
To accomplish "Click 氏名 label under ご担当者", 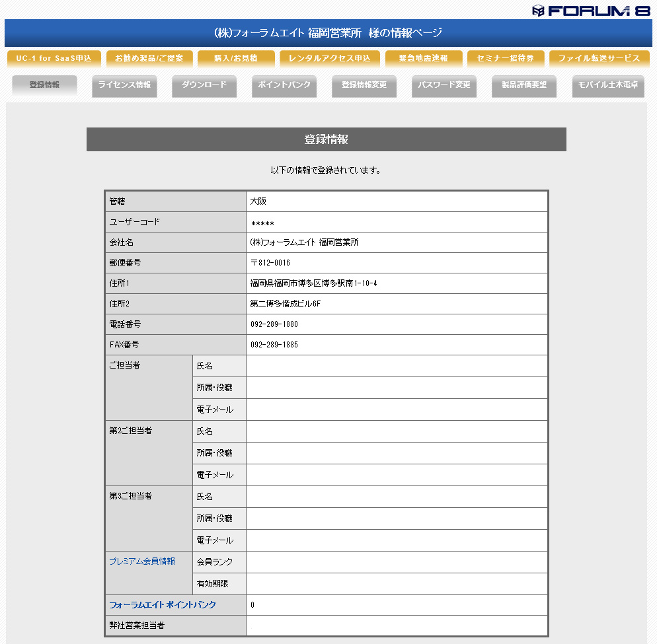I will (205, 367).
